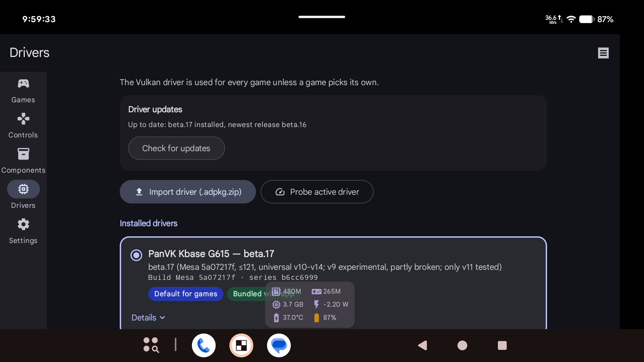Open the app drawer search icon
The width and height of the screenshot is (644, 362).
(151, 345)
